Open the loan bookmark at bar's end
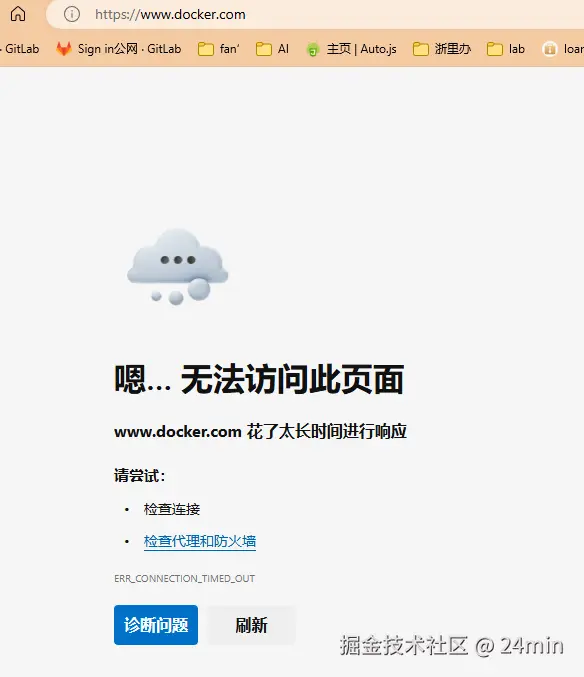584x677 pixels. pos(562,49)
